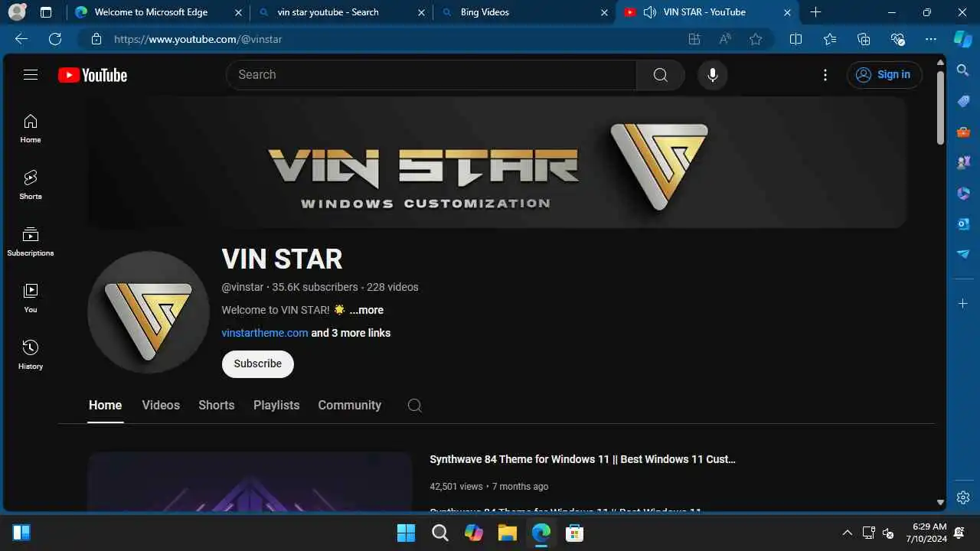Open Edge profile avatar

tap(17, 12)
